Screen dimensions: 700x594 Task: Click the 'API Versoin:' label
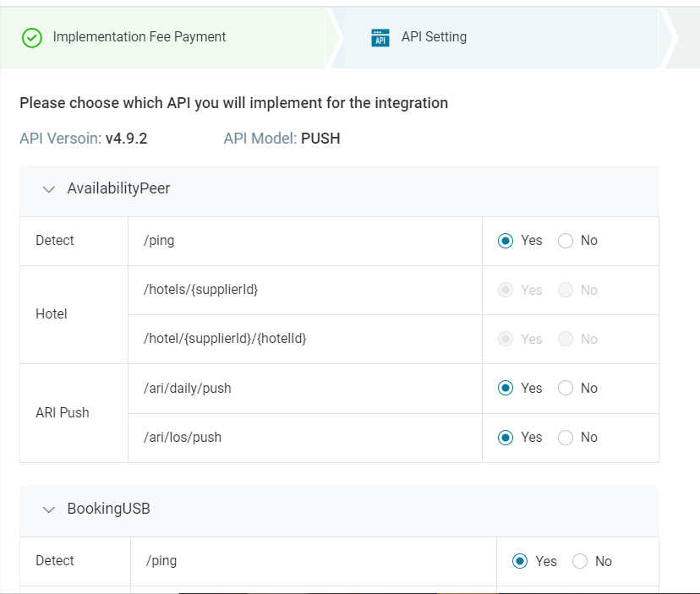point(61,139)
